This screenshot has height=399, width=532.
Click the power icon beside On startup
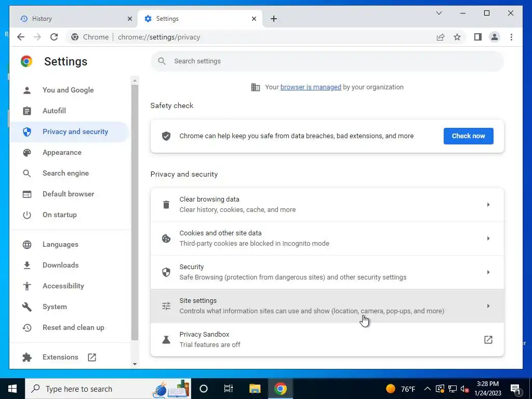[x=27, y=215]
